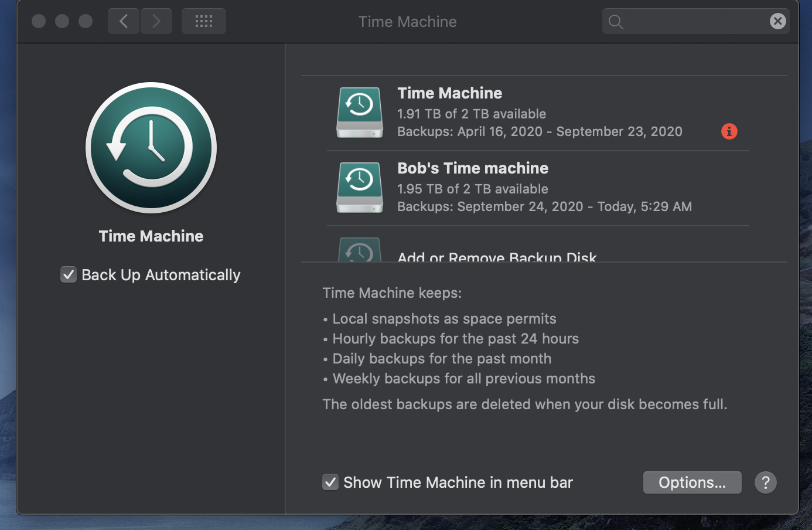
Task: Go back to previous preference pane
Action: click(124, 22)
